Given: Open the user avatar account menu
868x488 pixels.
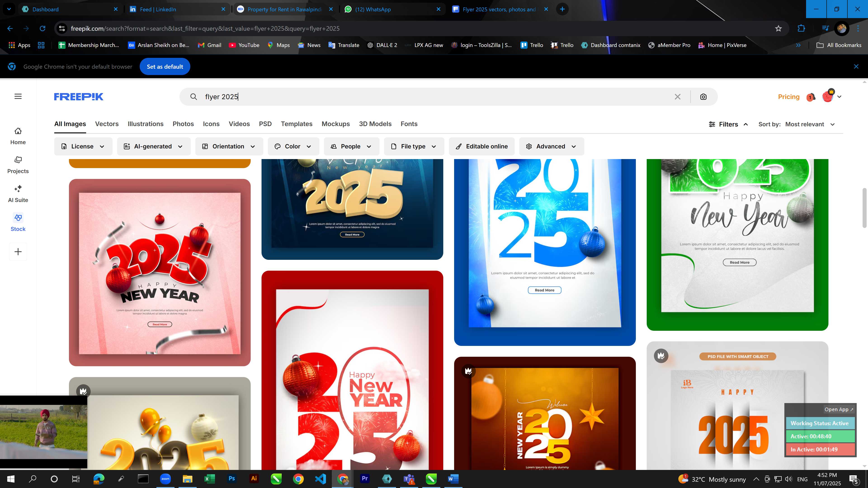Looking at the screenshot, I should [x=832, y=96].
